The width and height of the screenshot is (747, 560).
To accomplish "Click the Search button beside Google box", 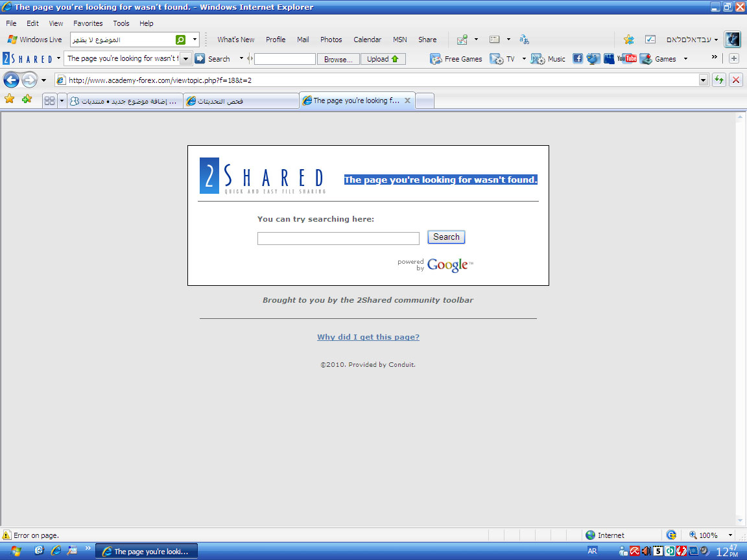I will (x=446, y=237).
